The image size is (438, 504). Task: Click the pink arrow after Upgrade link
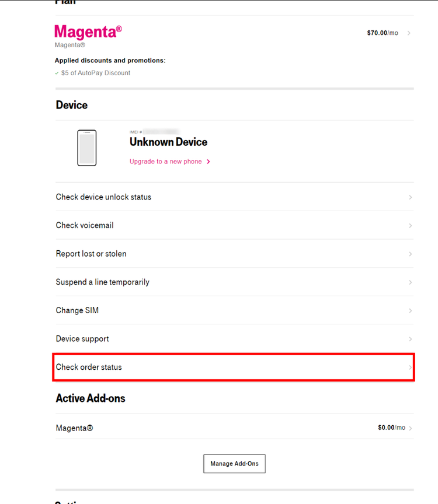[208, 162]
